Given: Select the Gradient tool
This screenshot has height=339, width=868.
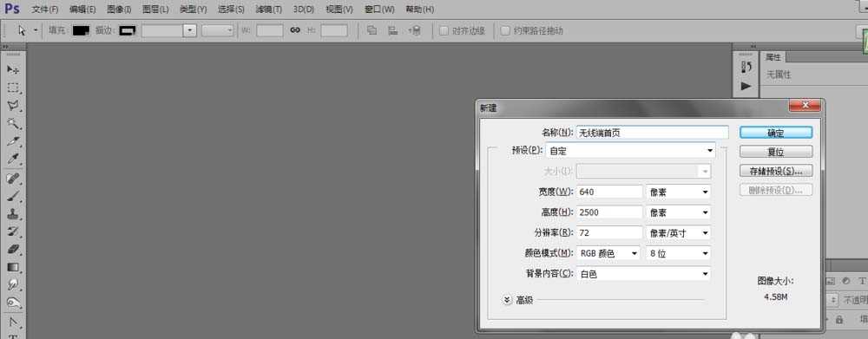Looking at the screenshot, I should (x=13, y=267).
